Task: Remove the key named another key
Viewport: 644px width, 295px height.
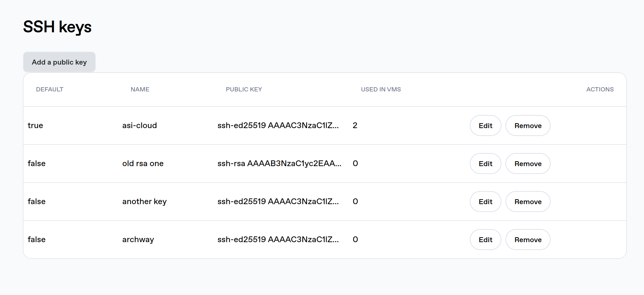Action: point(528,201)
